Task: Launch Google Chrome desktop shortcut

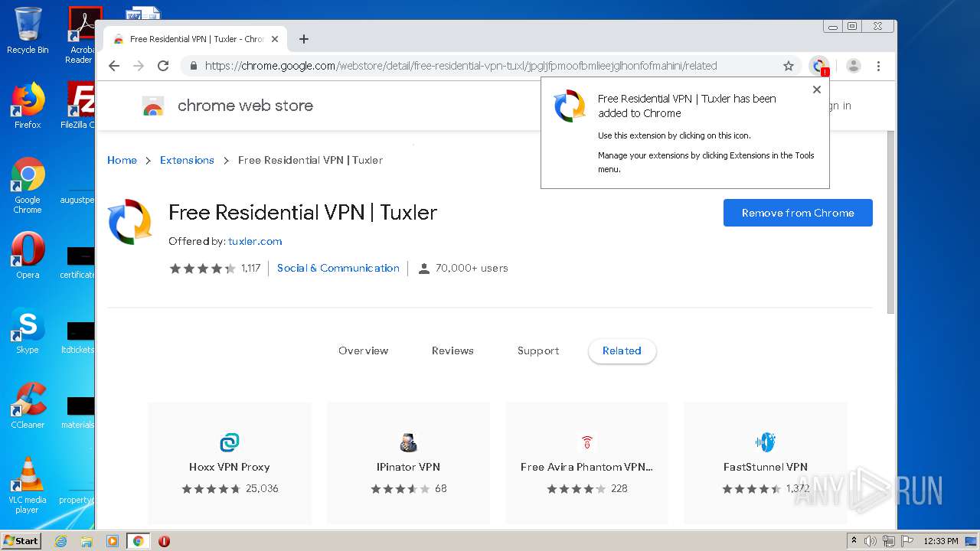Action: (28, 186)
